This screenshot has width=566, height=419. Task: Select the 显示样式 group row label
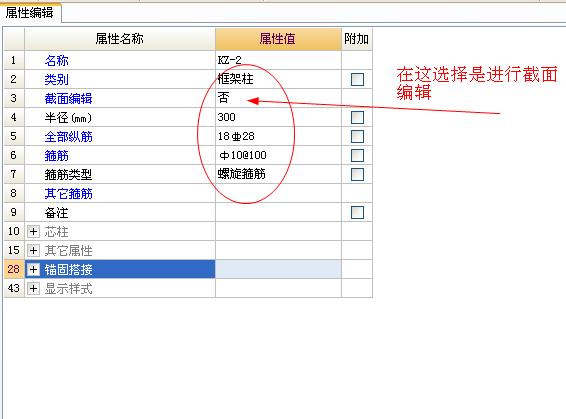click(69, 289)
